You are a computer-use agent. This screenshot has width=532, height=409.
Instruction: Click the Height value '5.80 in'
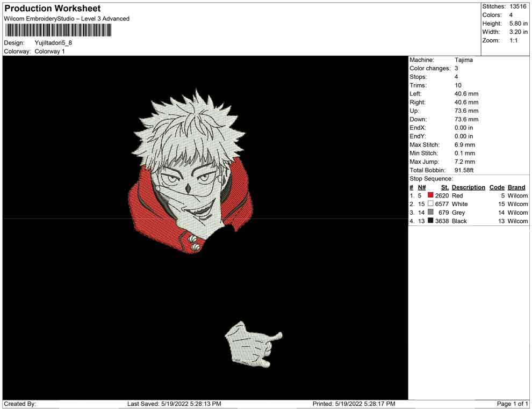(519, 24)
